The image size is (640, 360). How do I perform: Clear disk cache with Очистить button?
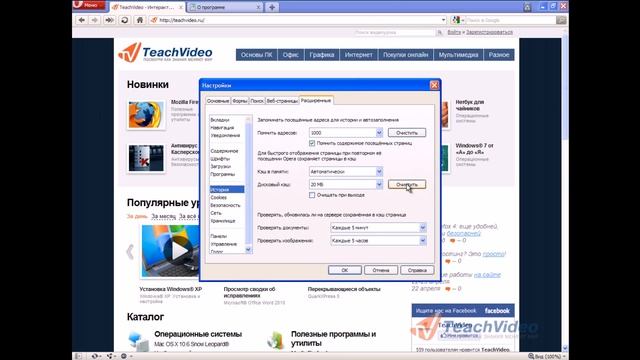[407, 184]
